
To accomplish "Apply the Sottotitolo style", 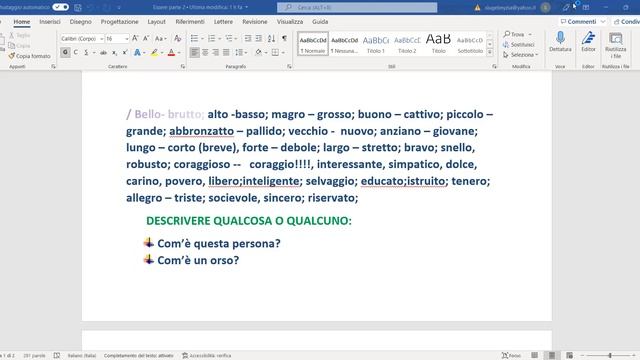I will [x=470, y=44].
